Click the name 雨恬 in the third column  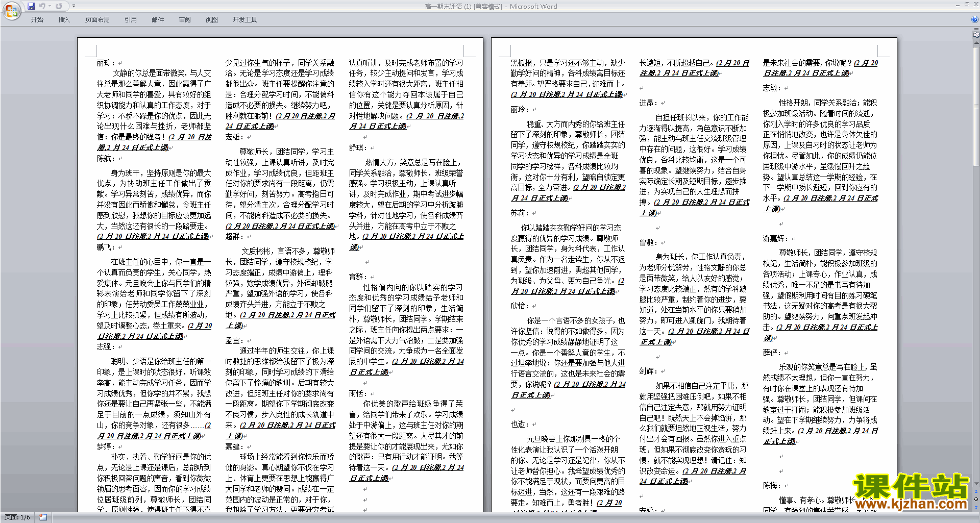[356, 393]
